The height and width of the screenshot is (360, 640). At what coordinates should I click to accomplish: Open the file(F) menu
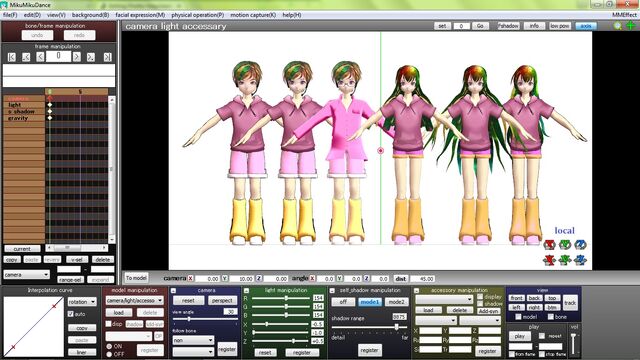click(x=10, y=15)
